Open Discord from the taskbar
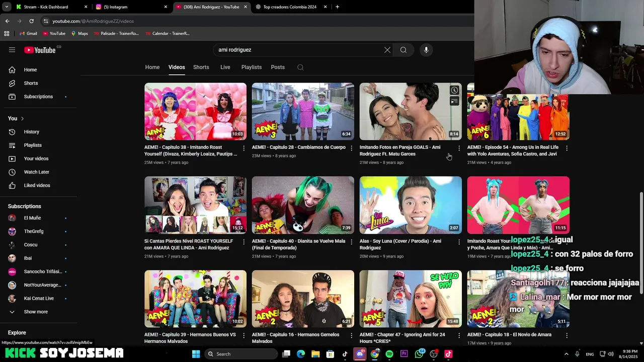 tap(360, 354)
